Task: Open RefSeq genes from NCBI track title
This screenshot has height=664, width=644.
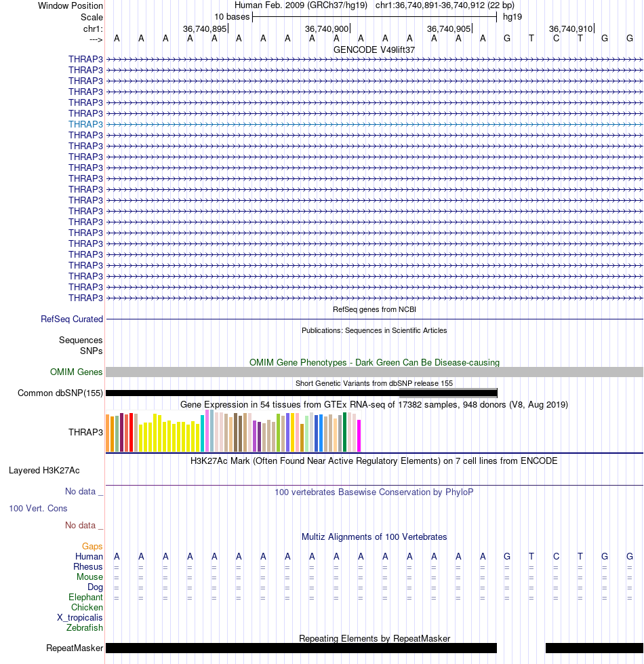Action: 374,309
